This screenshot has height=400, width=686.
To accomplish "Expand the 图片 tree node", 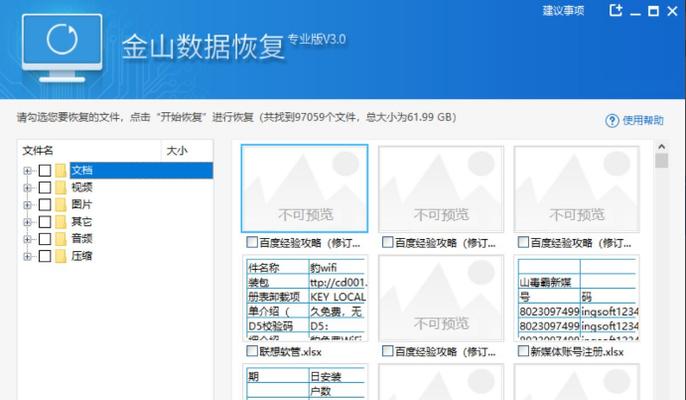I will [28, 205].
